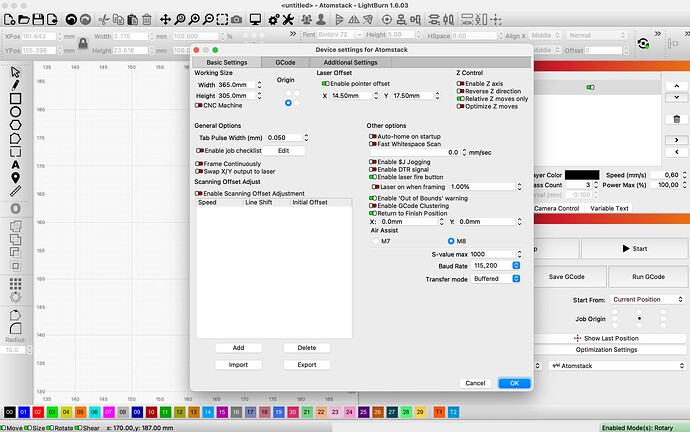Click the camera capture icon in toolbar
Viewport: 690px width, 432px height.
[236, 19]
